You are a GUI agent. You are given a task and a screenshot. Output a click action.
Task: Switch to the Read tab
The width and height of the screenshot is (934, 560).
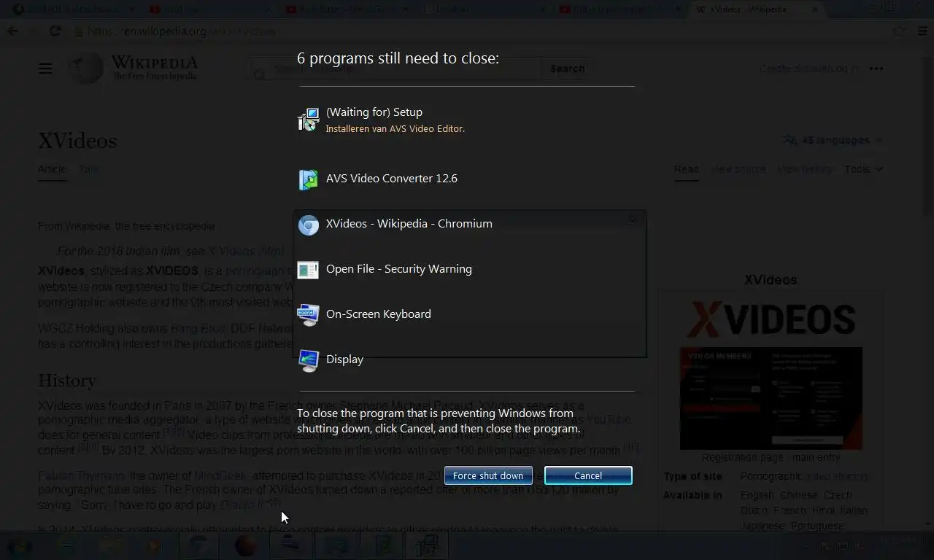point(686,169)
